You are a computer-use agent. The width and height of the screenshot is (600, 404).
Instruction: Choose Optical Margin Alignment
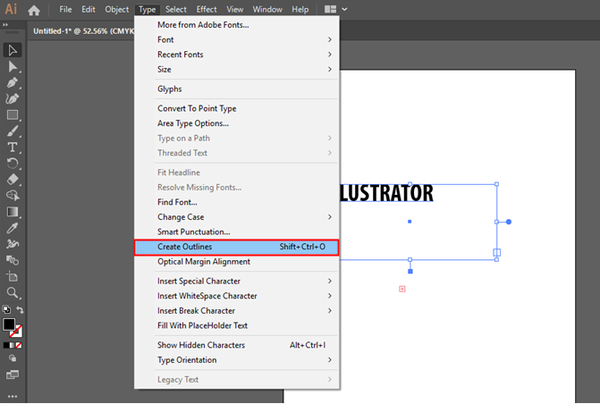[x=236, y=262]
